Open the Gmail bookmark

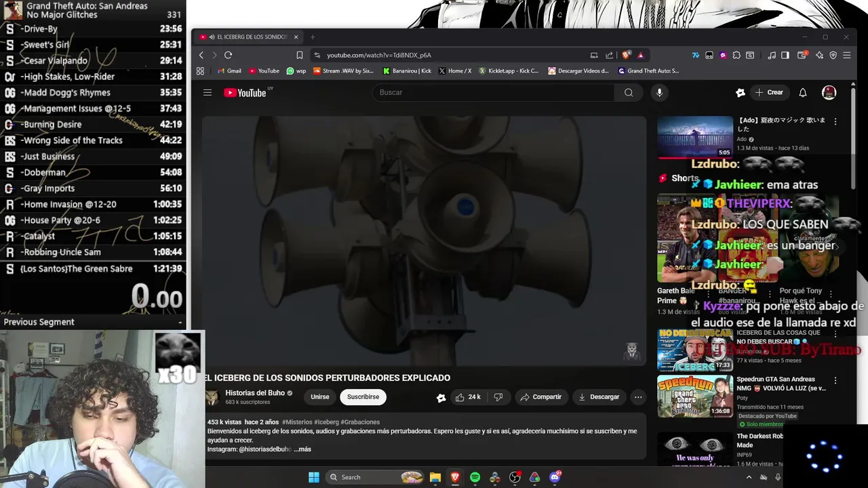pos(229,70)
